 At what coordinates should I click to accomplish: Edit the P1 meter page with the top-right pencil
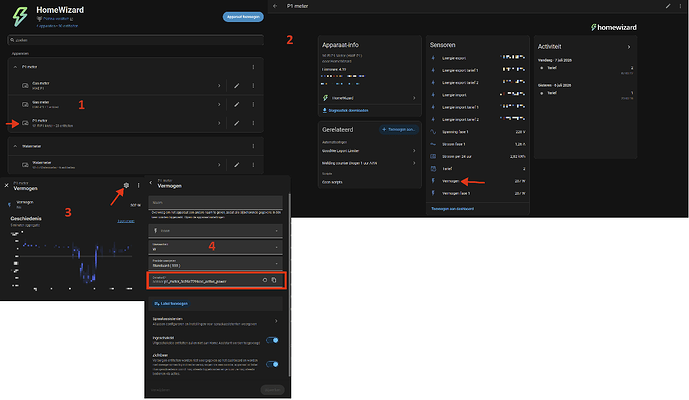click(668, 6)
